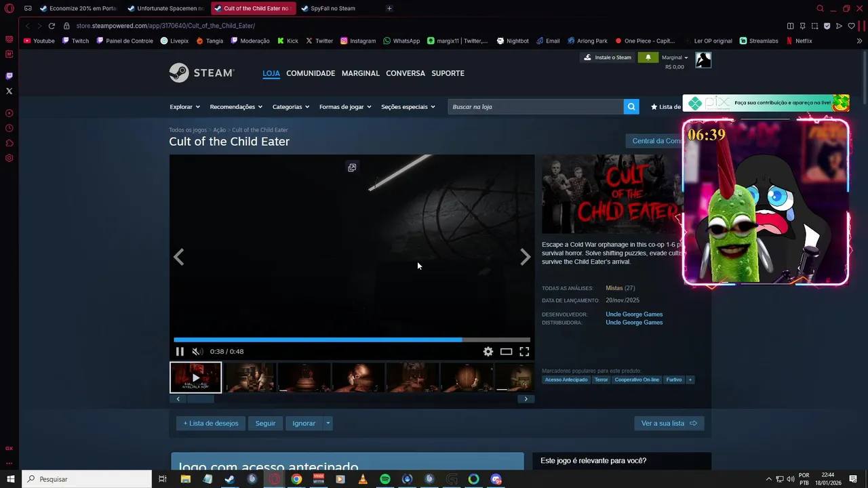Image resolution: width=868 pixels, height=488 pixels.
Task: Switch to Economize 20% browser tab
Action: tap(79, 8)
